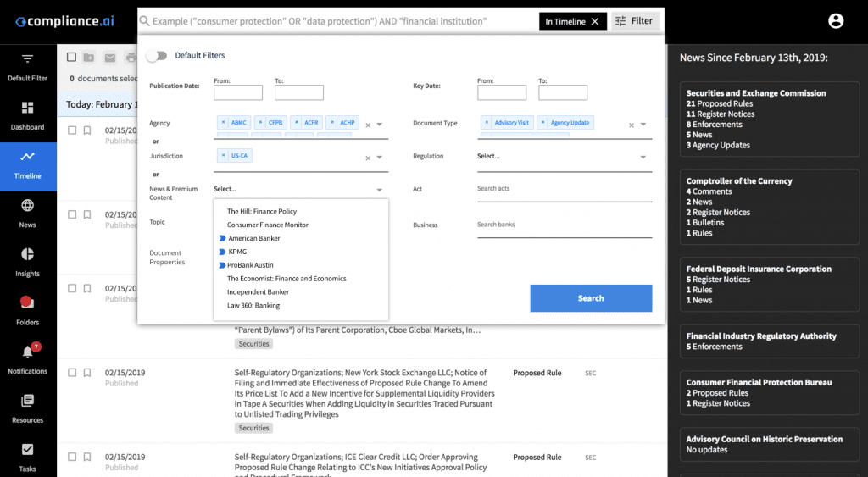Remove the In Timeline search scope
This screenshot has width=868, height=477.
595,21
